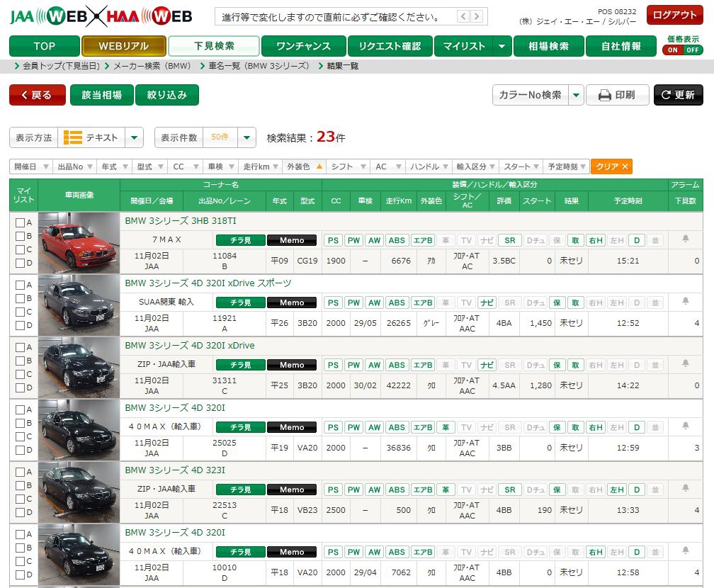The height and width of the screenshot is (588, 714).
Task: Click the alarm bell for the 323I row
Action: click(x=686, y=488)
